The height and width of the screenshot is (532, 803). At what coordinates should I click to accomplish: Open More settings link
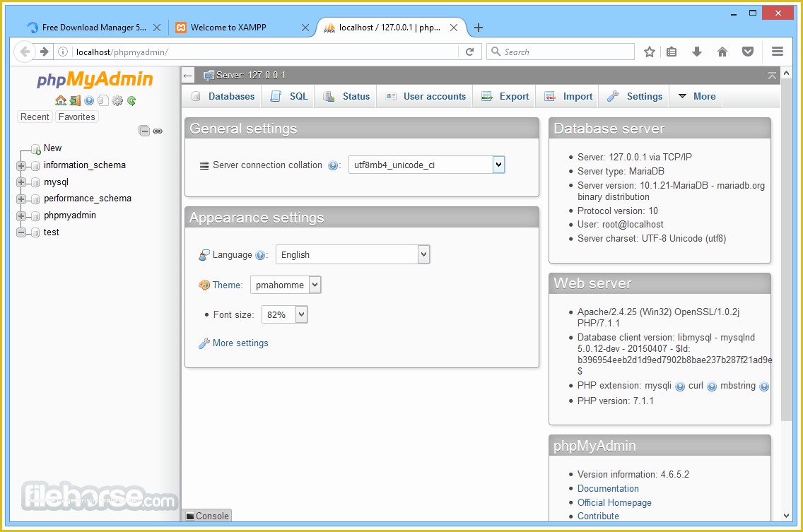[240, 343]
